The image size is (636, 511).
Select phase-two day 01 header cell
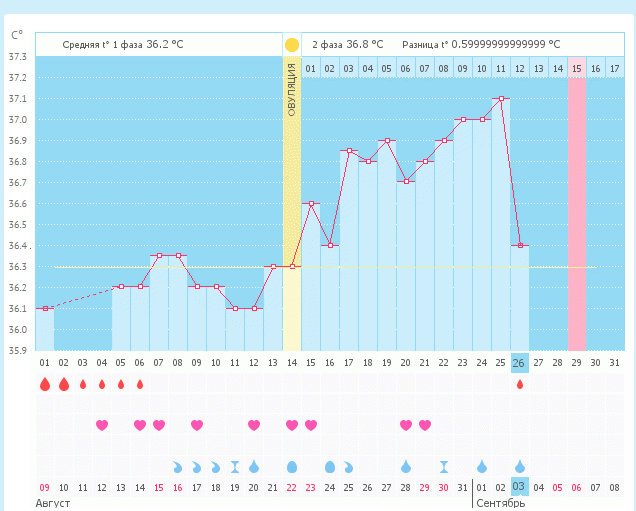(311, 68)
